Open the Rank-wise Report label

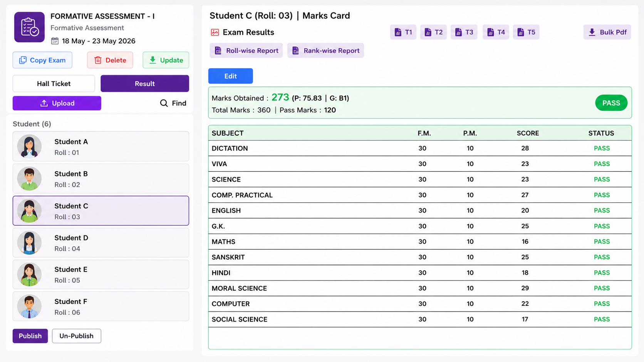point(332,50)
